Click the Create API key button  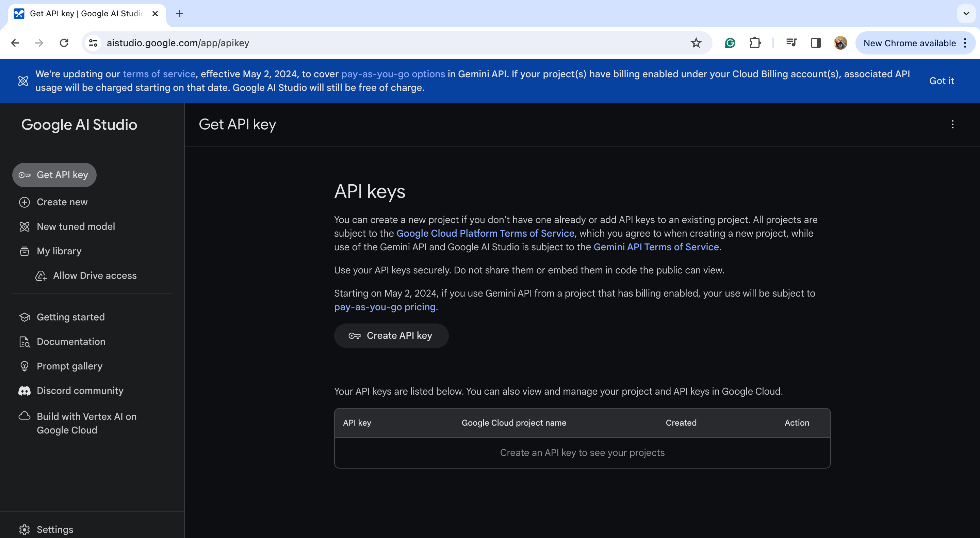[391, 336]
